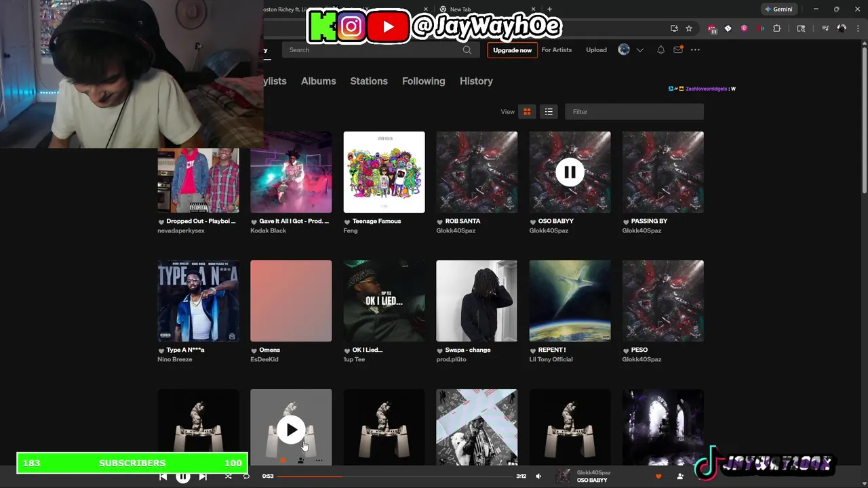The height and width of the screenshot is (488, 868).
Task: Open the notifications bell
Action: coord(660,49)
